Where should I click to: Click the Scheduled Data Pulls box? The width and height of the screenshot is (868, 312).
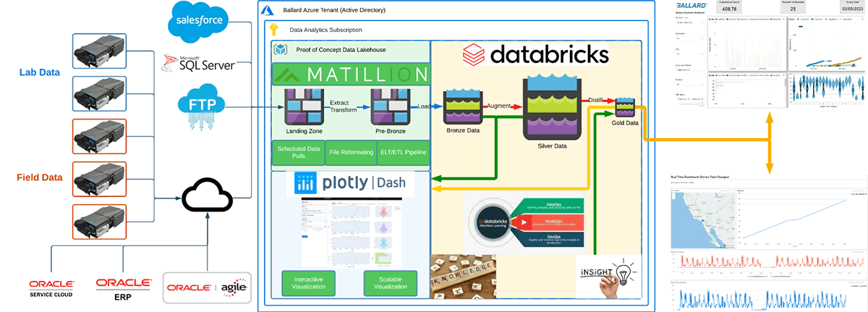pos(297,153)
